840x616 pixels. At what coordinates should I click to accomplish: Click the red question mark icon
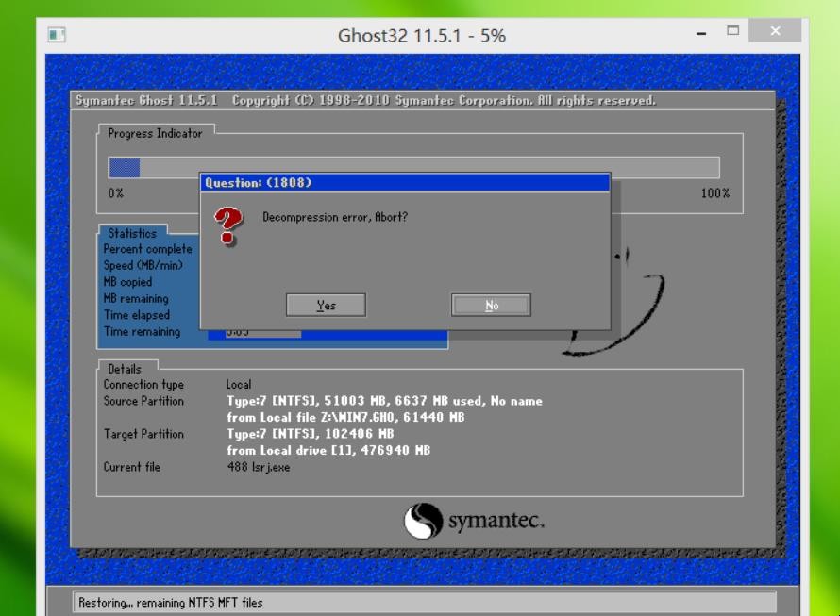pyautogui.click(x=228, y=226)
